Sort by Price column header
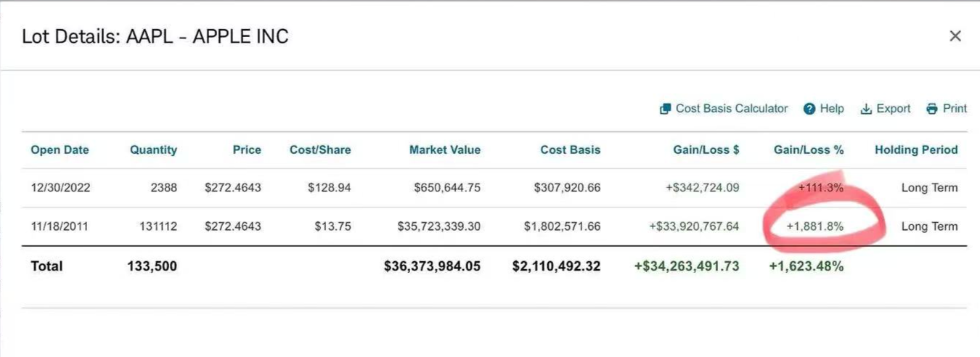 pyautogui.click(x=247, y=150)
